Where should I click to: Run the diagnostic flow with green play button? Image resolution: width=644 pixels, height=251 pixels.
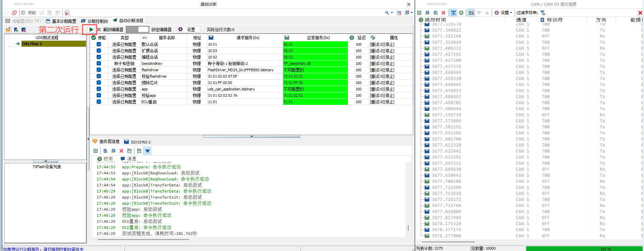click(91, 30)
